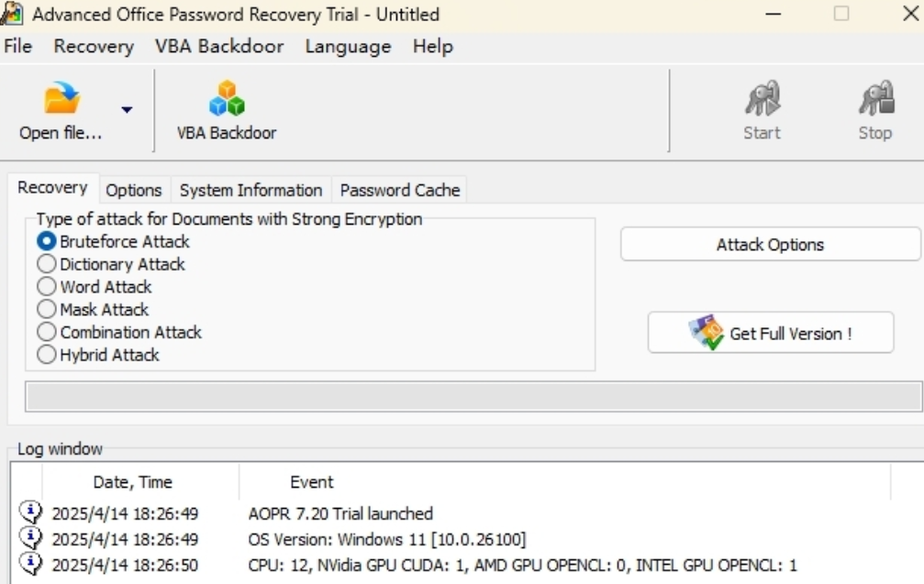Open the Attack Options button
This screenshot has width=924, height=584.
pyautogui.click(x=770, y=244)
